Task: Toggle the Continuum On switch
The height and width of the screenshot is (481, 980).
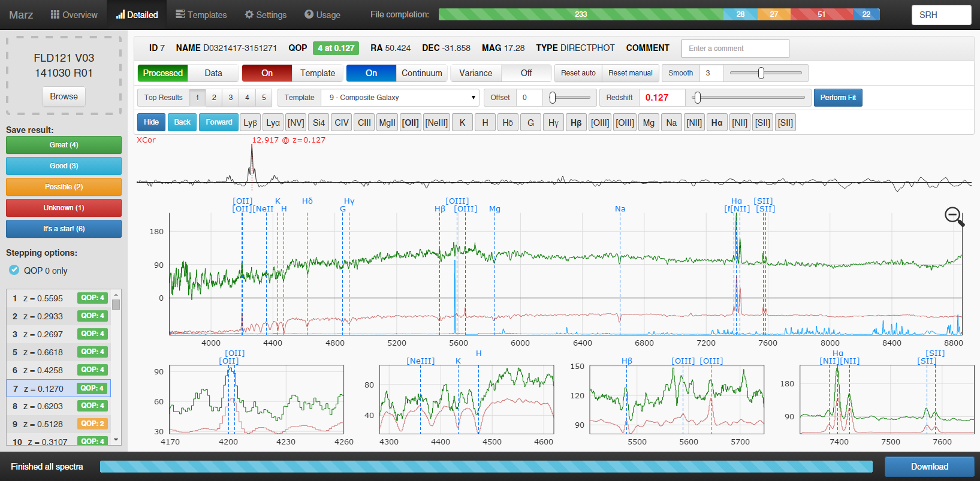Action: (371, 73)
